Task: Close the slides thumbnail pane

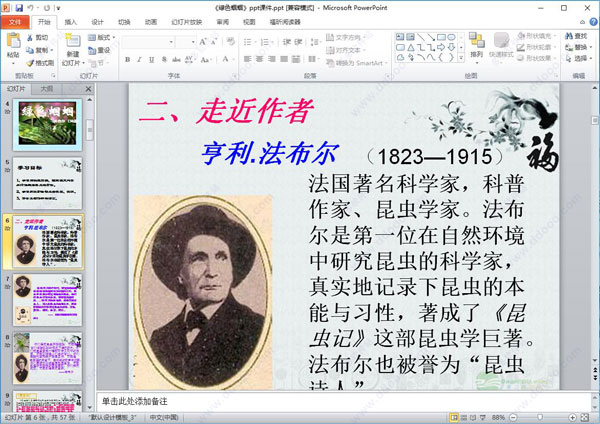Action: (88, 89)
